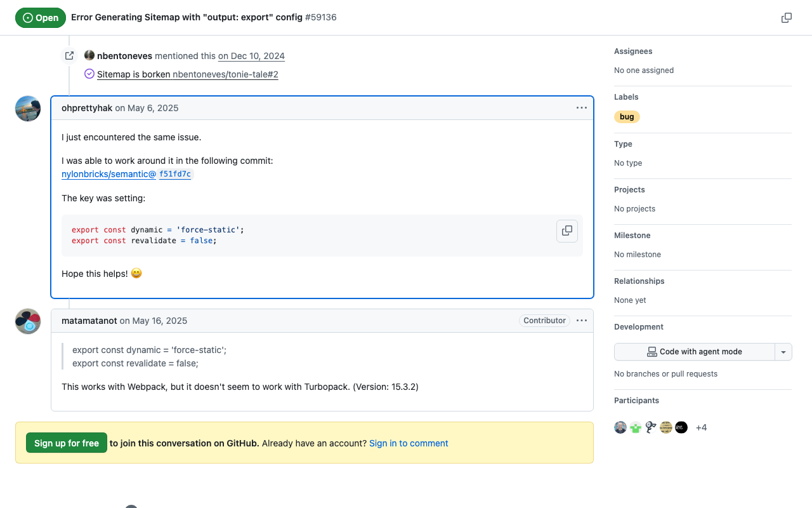Show more participants via the +4 indicator
Viewport: 812px width, 508px height.
coord(701,427)
